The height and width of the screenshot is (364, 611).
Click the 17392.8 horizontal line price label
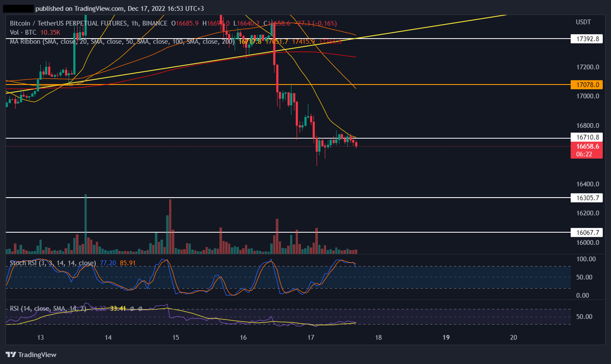click(588, 38)
